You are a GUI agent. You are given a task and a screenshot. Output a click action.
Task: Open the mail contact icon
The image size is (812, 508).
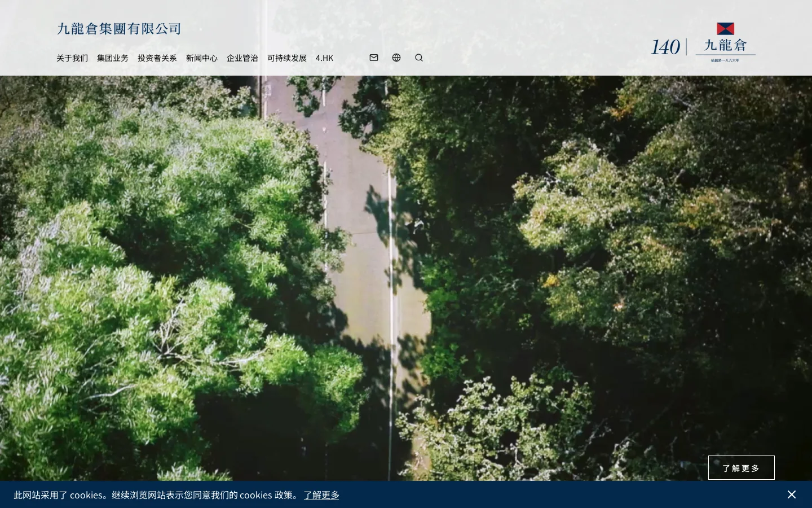[x=374, y=58]
